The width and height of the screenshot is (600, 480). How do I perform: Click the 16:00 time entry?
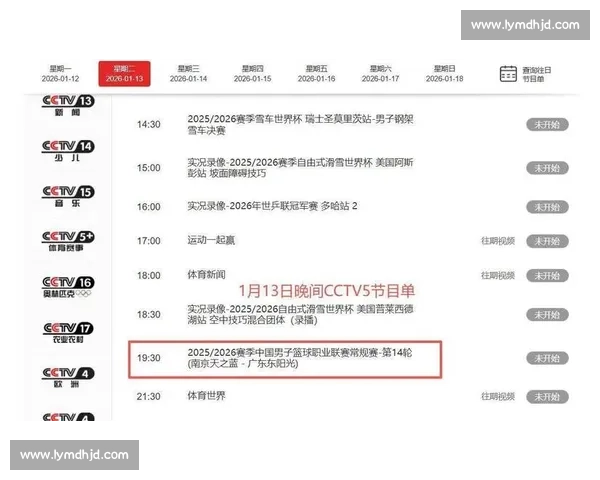tap(149, 207)
